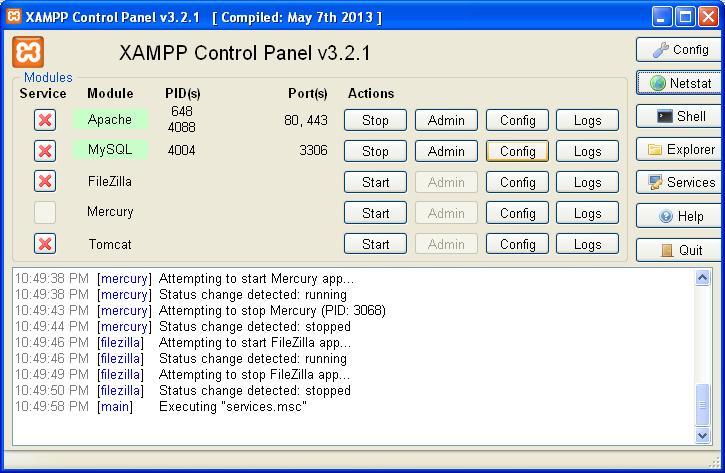Screen dimensions: 725x473
Task: Open Netstat with the globe icon
Action: coord(680,83)
